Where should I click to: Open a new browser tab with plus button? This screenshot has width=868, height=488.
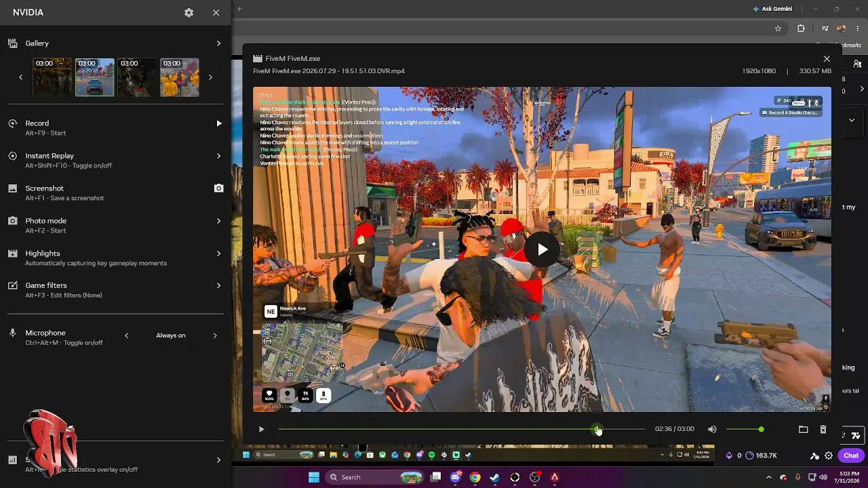(239, 9)
